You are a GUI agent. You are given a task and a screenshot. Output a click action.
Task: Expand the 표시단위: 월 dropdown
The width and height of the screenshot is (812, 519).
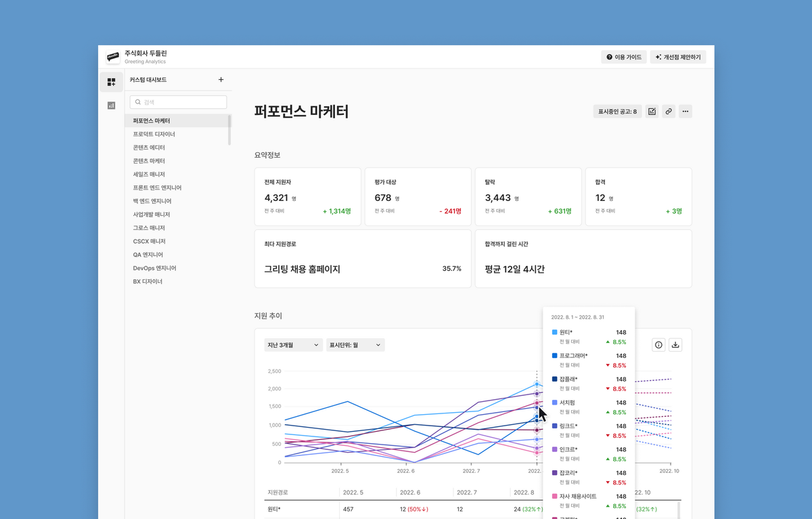pos(355,345)
